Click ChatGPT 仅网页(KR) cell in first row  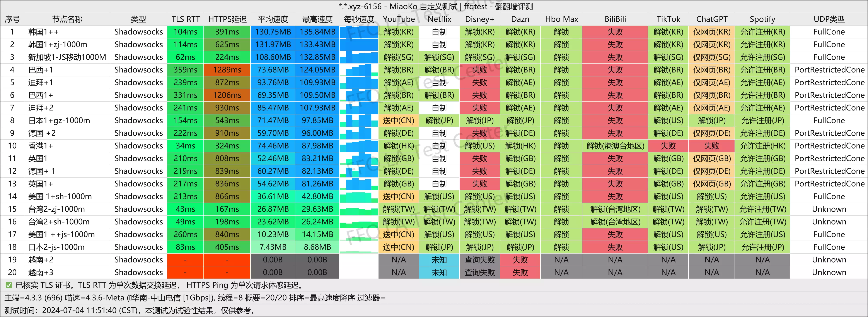point(711,32)
